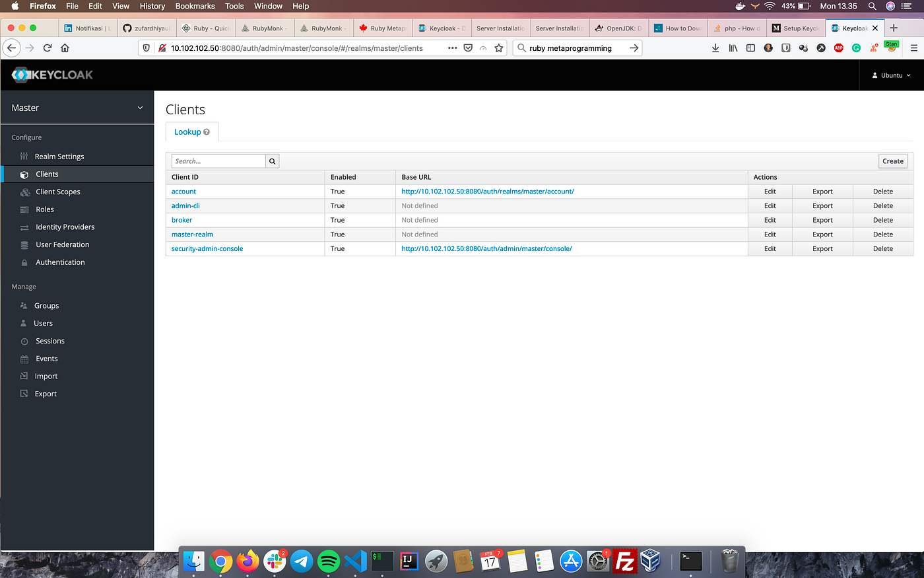The image size is (924, 578).
Task: Open Events under Manage
Action: 47,359
